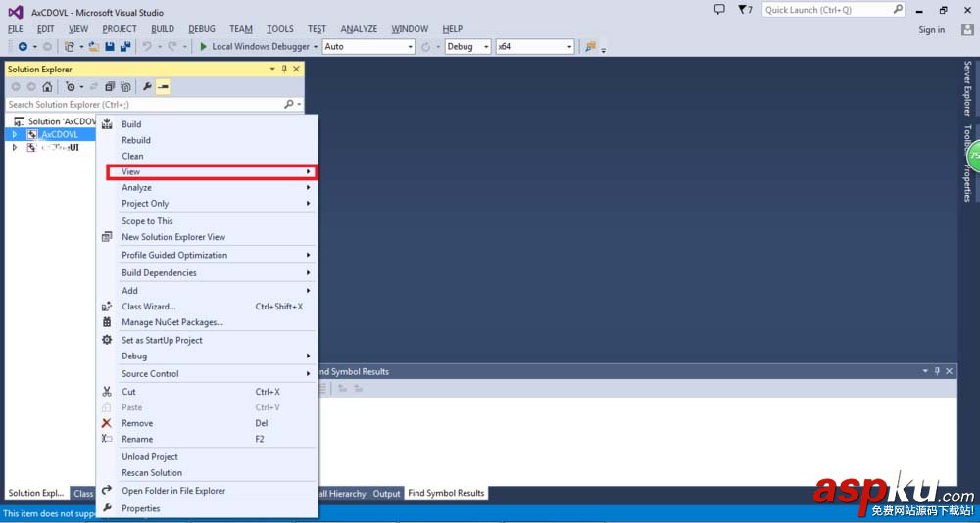
Task: Toggle auto-hide pin on Find Symbol Results panel
Action: (x=937, y=371)
